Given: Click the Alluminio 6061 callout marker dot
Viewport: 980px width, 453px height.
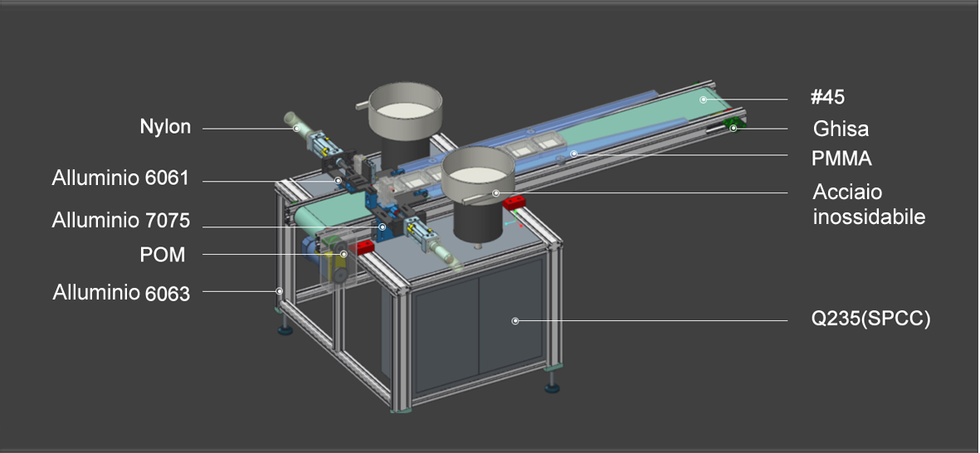Looking at the screenshot, I should (x=338, y=180).
